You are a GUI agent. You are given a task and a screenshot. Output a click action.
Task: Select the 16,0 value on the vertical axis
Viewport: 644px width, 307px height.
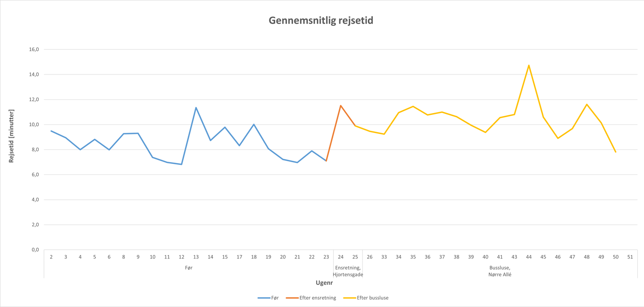click(34, 50)
